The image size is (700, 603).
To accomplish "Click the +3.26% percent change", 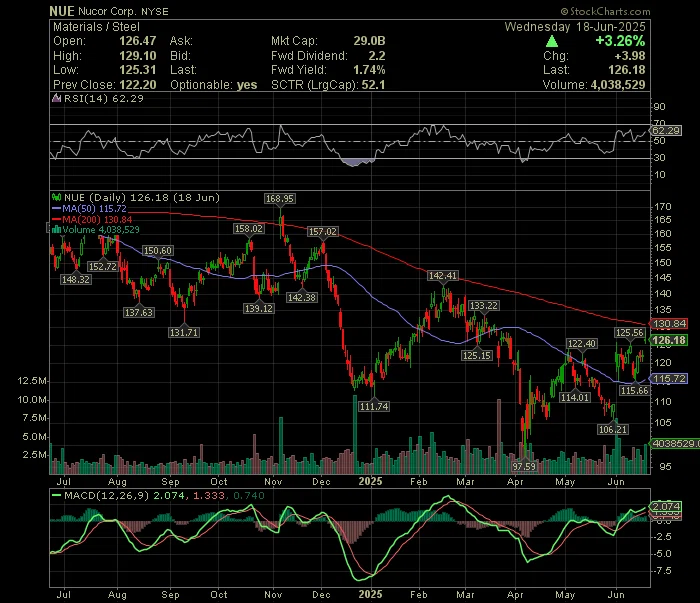I will click(620, 41).
